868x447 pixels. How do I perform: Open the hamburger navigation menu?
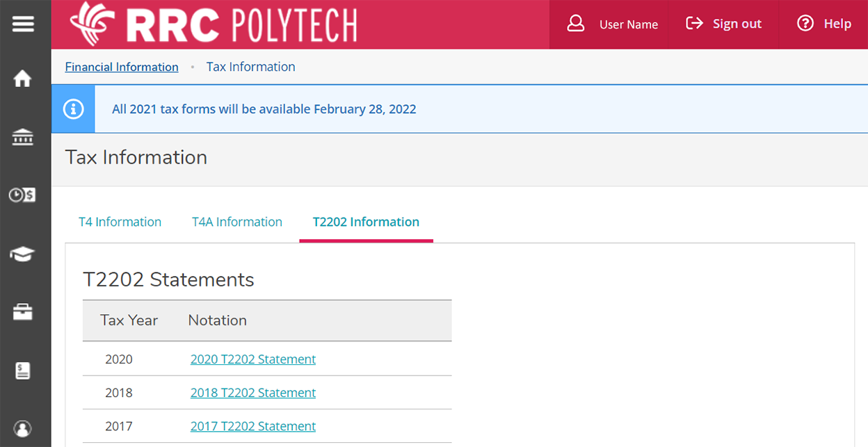click(x=23, y=24)
